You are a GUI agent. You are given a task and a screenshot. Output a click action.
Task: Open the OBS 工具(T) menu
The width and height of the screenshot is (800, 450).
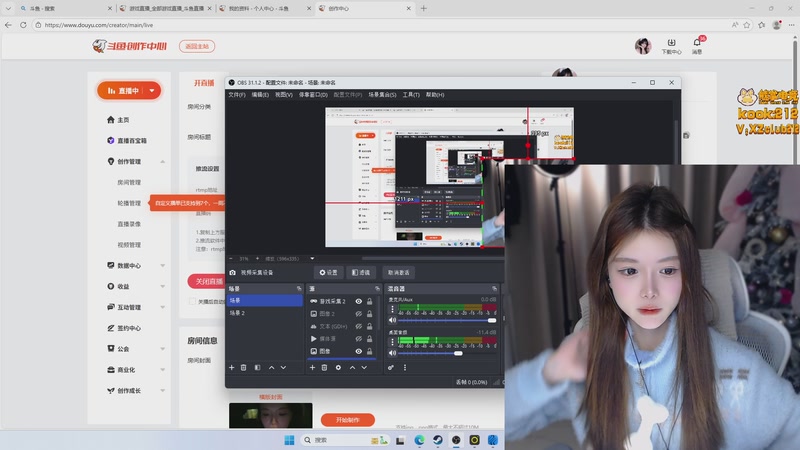tap(411, 94)
